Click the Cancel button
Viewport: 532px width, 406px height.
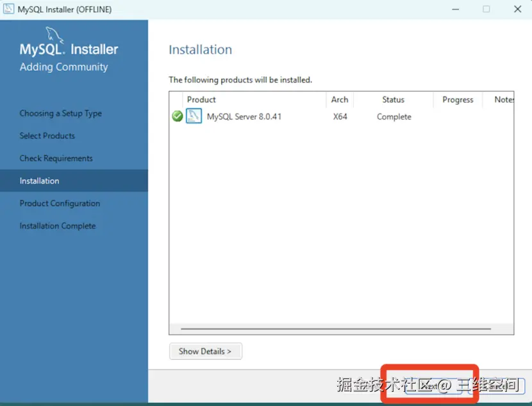coord(498,386)
